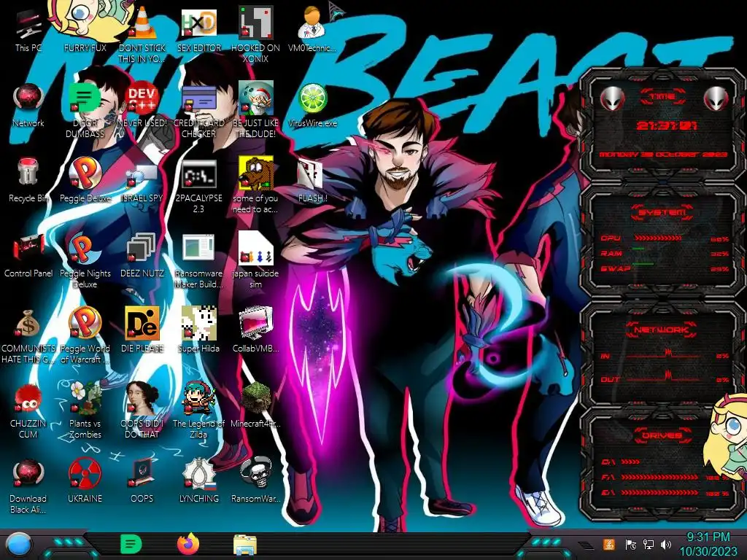The image size is (747, 560).
Task: Select the FLASH ! desktop icon
Action: tap(312, 181)
